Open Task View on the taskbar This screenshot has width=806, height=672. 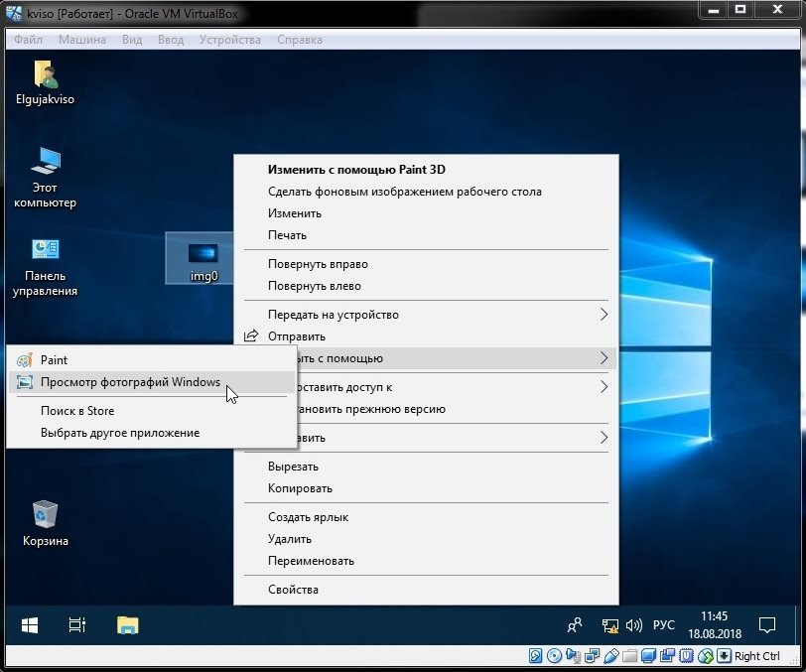pyautogui.click(x=77, y=625)
